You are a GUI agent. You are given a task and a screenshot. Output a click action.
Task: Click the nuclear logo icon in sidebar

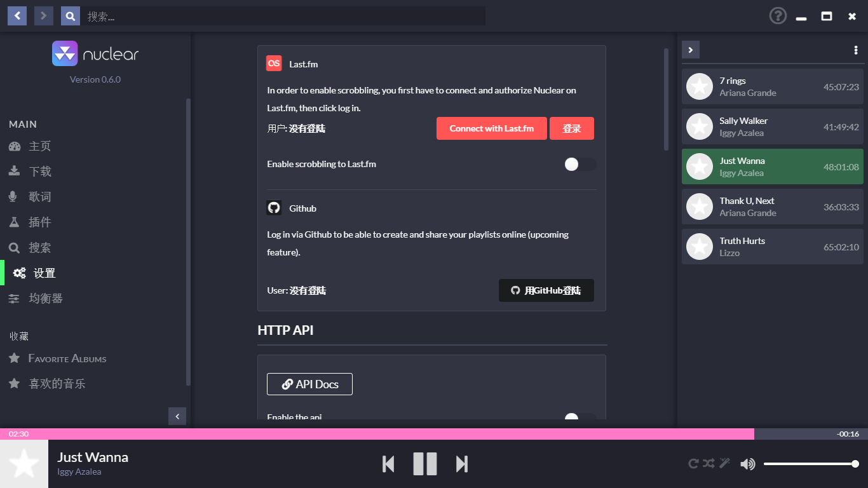65,54
